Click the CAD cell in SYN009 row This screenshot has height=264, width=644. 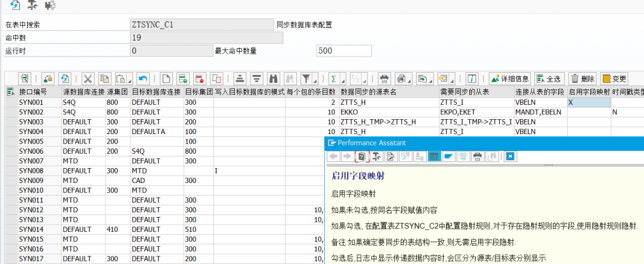(157, 180)
